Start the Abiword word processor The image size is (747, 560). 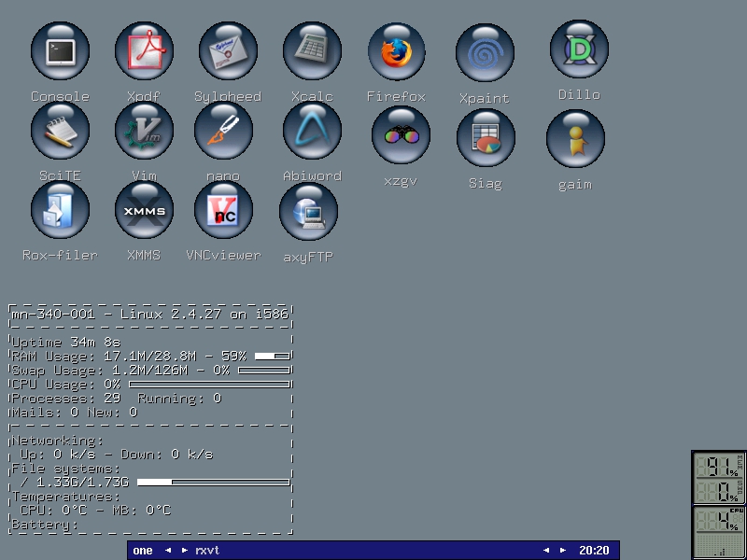pos(312,131)
